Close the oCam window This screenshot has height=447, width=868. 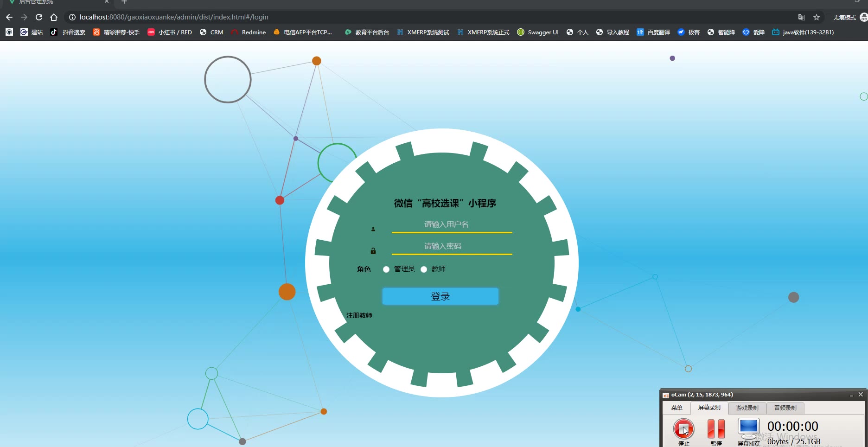(861, 395)
